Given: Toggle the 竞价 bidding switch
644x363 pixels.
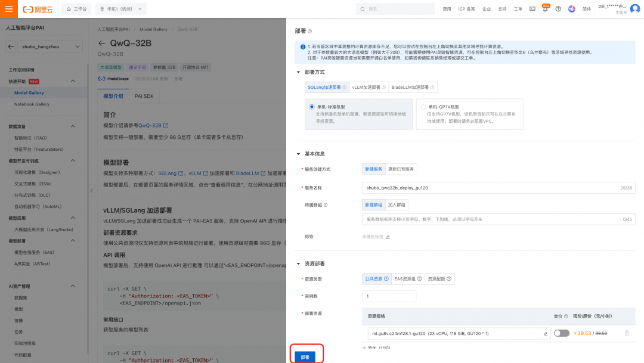Looking at the screenshot, I should (562, 333).
